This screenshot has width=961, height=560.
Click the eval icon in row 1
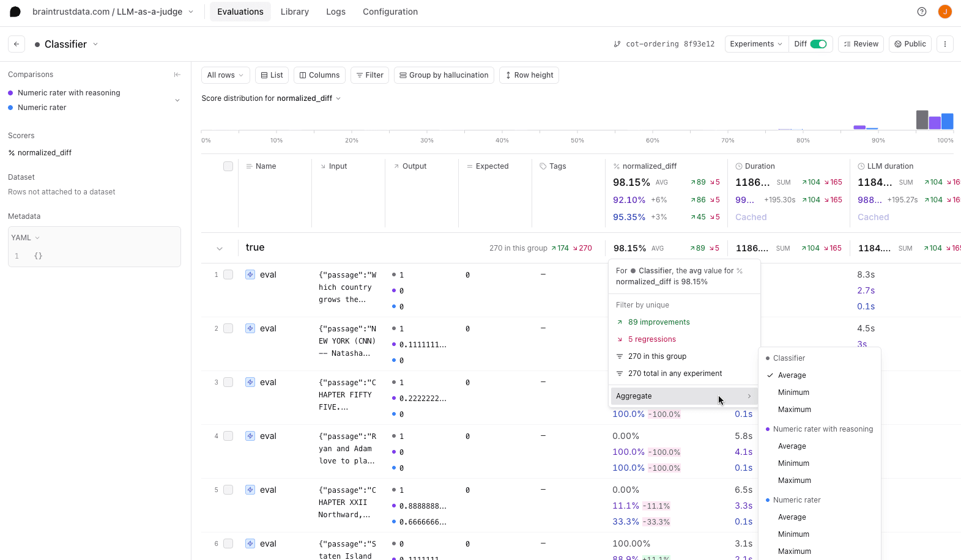point(250,274)
